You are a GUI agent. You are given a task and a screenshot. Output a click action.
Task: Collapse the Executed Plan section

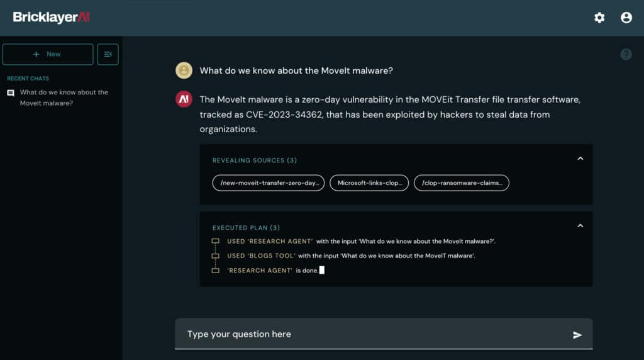[x=580, y=225]
